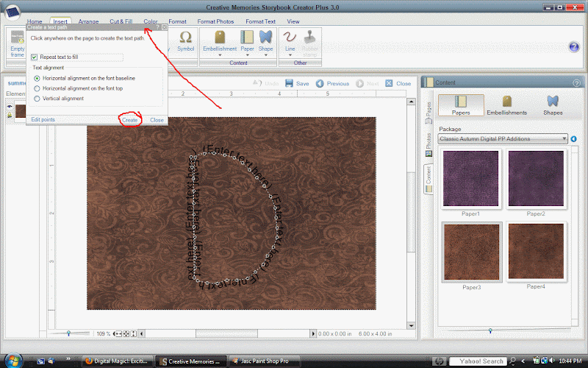Uncheck Repeat text to fill
Image resolution: width=588 pixels, height=368 pixels.
(x=35, y=57)
